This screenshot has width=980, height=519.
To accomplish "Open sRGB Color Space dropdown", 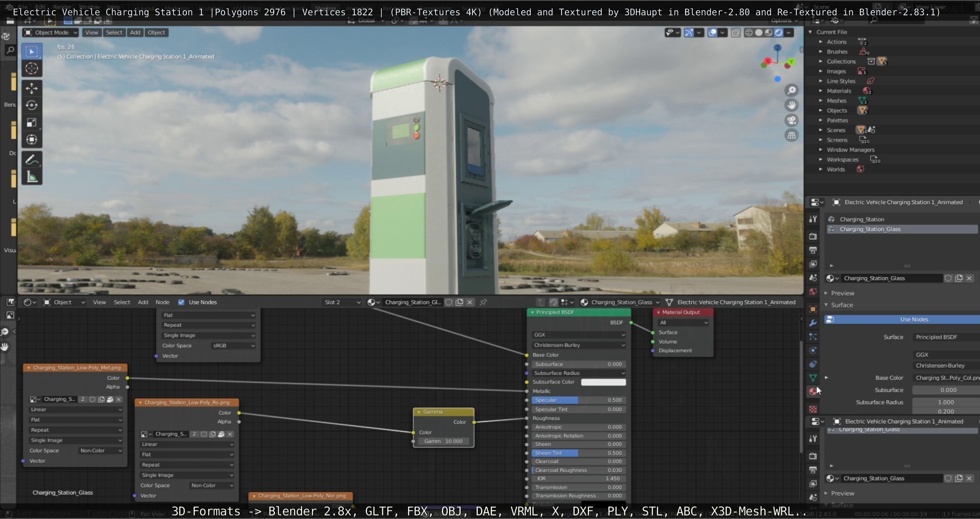I will click(x=233, y=346).
